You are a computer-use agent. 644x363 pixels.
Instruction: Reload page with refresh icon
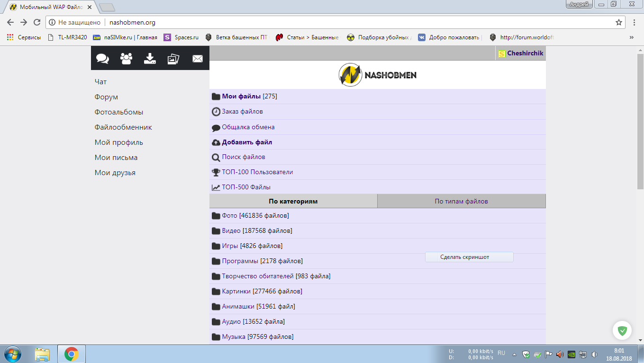[x=37, y=22]
